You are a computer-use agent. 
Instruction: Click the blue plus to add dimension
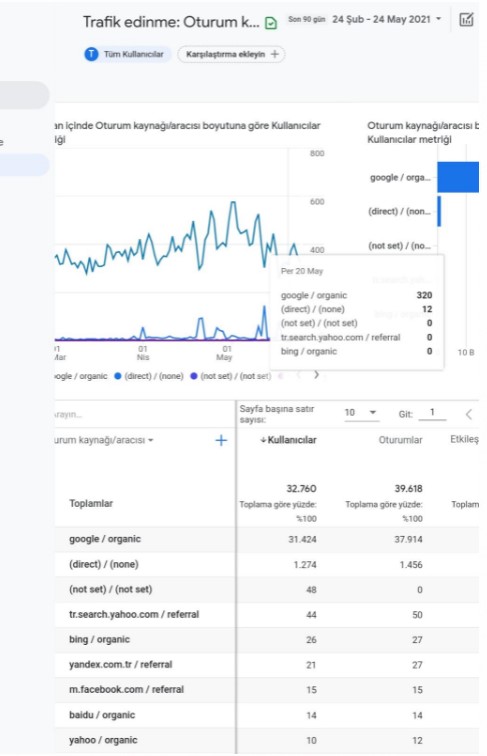click(x=221, y=440)
